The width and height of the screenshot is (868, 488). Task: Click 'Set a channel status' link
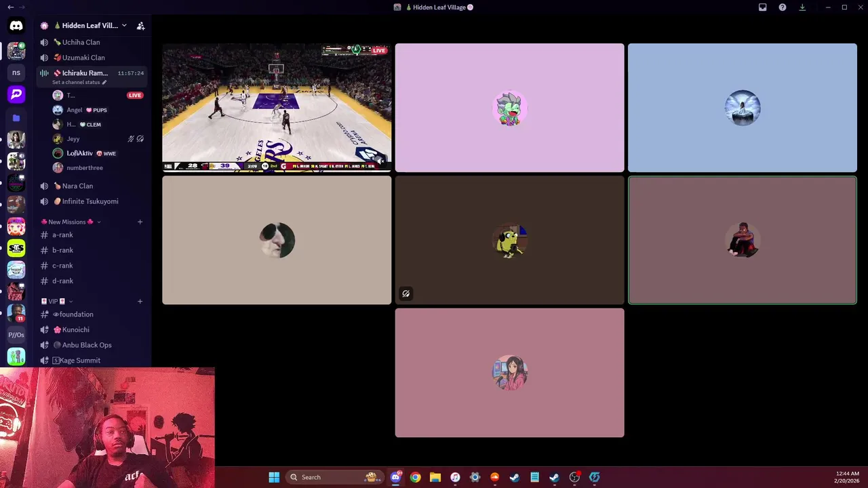tap(76, 82)
